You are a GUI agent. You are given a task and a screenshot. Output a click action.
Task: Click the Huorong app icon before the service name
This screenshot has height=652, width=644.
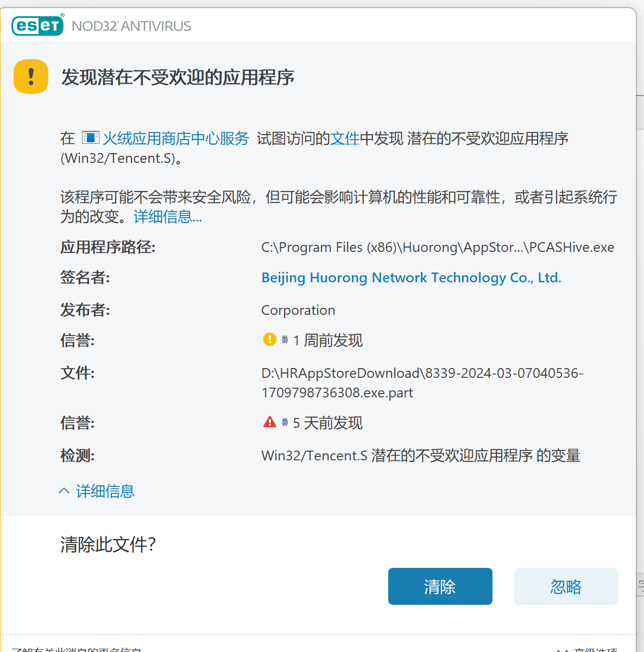91,137
